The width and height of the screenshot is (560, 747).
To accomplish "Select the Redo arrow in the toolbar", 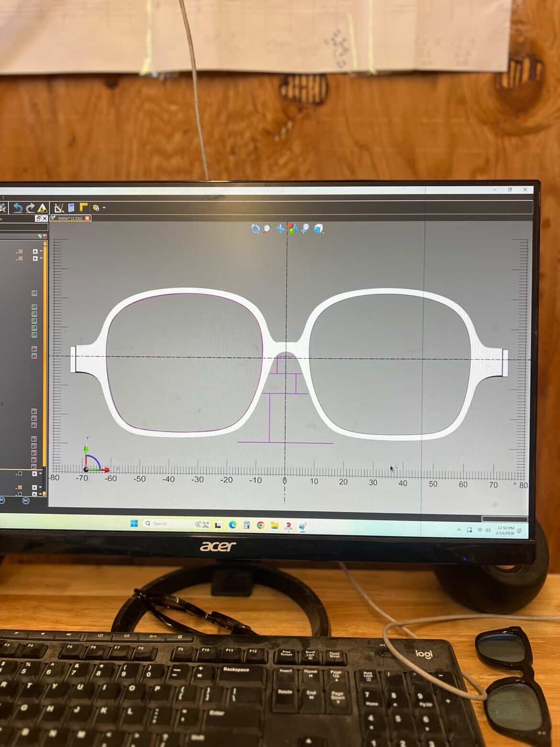I will tap(31, 208).
